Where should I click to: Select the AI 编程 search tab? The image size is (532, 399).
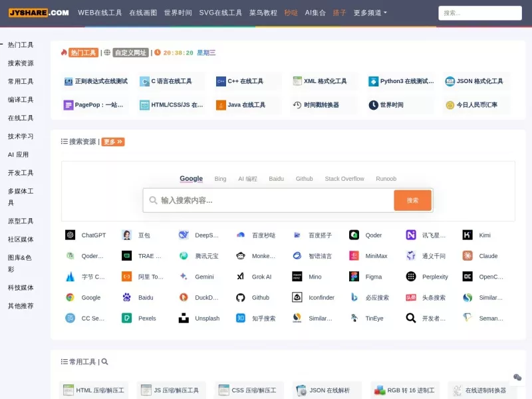247,178
